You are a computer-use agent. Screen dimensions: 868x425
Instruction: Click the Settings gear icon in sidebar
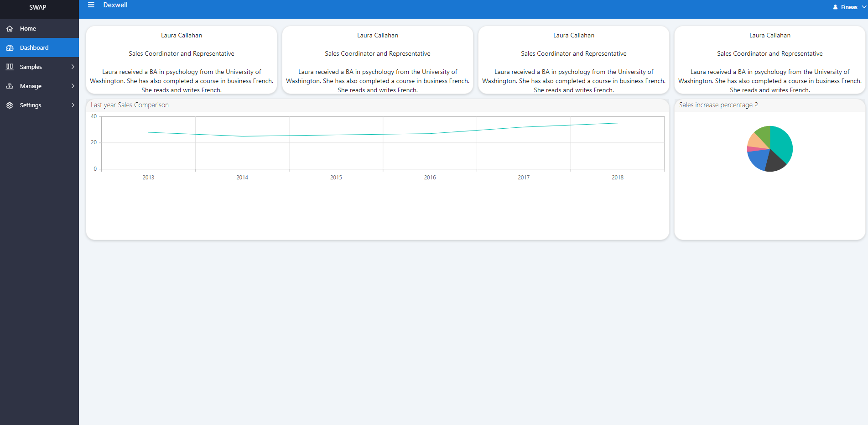click(x=10, y=105)
